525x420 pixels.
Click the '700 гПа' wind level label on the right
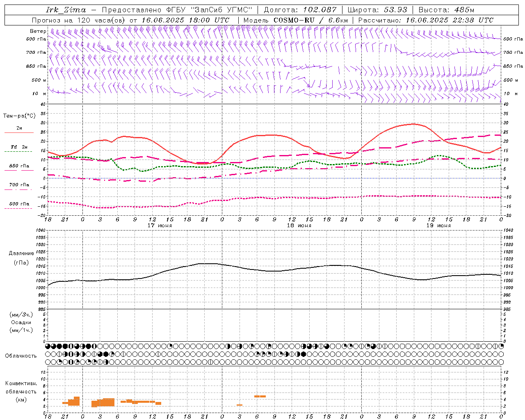click(513, 52)
